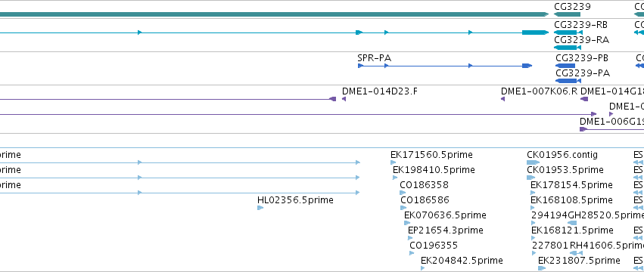Select the DME1-014D23.F BAC end marker

(x=344, y=99)
